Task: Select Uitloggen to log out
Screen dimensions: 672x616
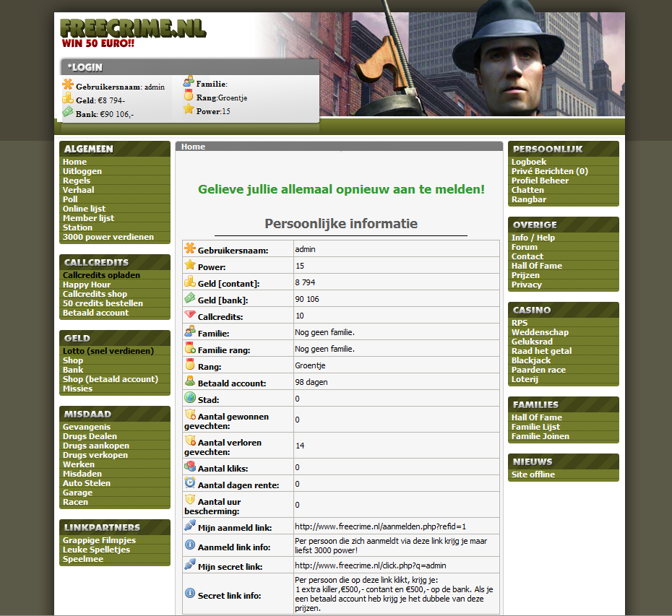Action: [x=82, y=171]
